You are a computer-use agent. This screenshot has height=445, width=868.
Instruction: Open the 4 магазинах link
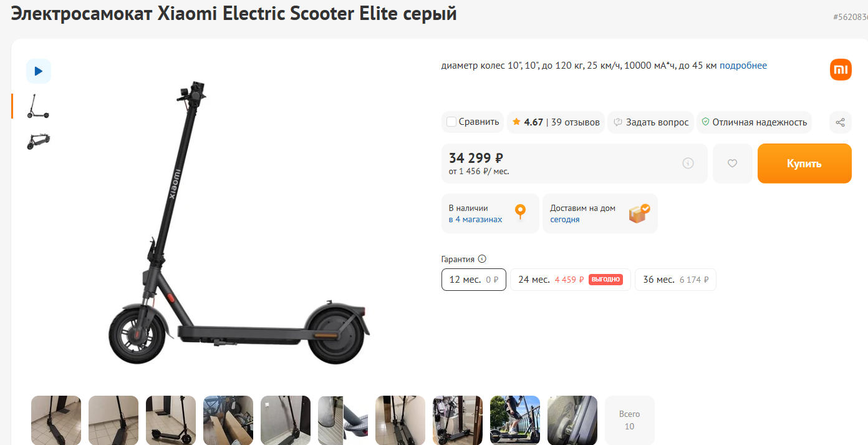click(x=479, y=220)
